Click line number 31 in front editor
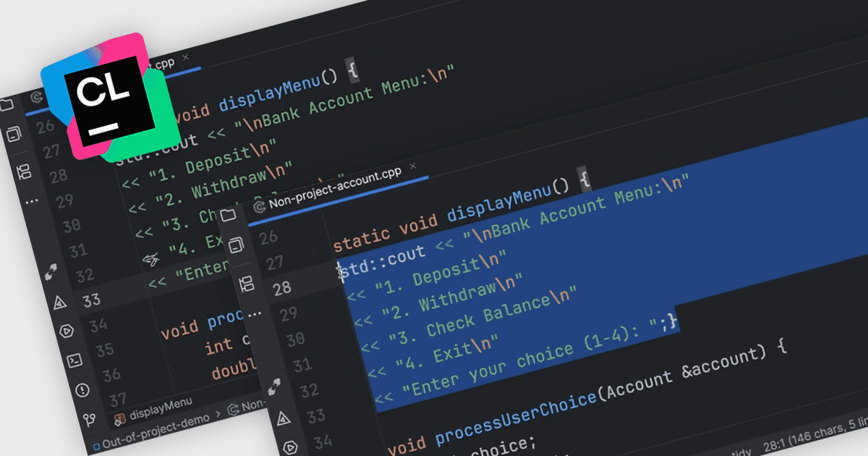The height and width of the screenshot is (456, 868). pyautogui.click(x=302, y=366)
